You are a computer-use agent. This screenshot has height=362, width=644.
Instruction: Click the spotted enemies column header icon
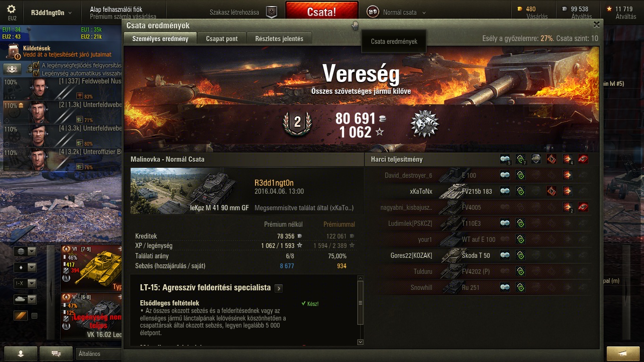point(505,160)
